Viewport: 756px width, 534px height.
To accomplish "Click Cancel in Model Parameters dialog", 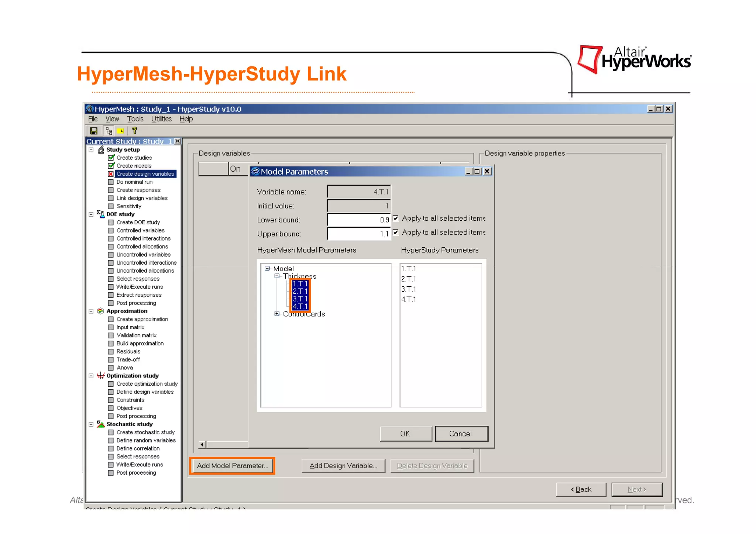I will (x=461, y=434).
